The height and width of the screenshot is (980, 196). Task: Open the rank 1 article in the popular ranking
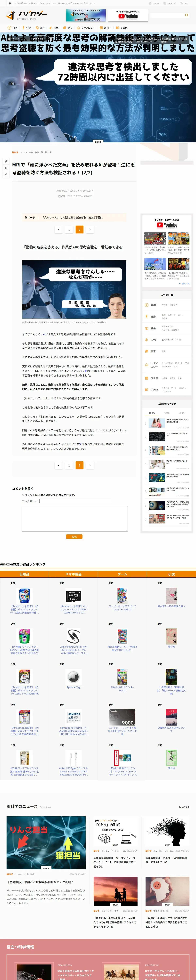tap(167, 423)
